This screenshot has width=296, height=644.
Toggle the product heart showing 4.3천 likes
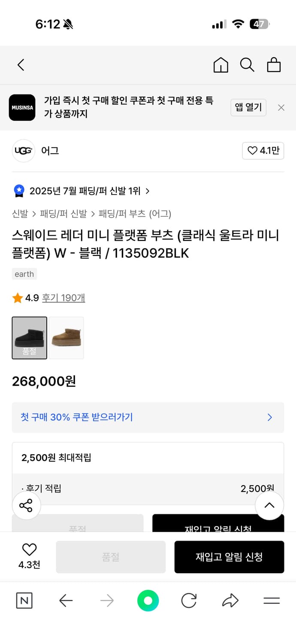coord(29,550)
